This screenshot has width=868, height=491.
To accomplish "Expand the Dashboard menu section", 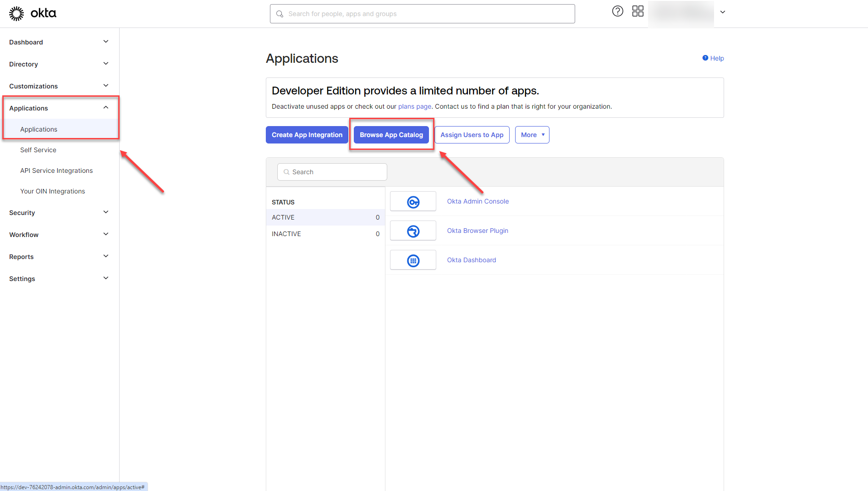I will click(x=60, y=42).
